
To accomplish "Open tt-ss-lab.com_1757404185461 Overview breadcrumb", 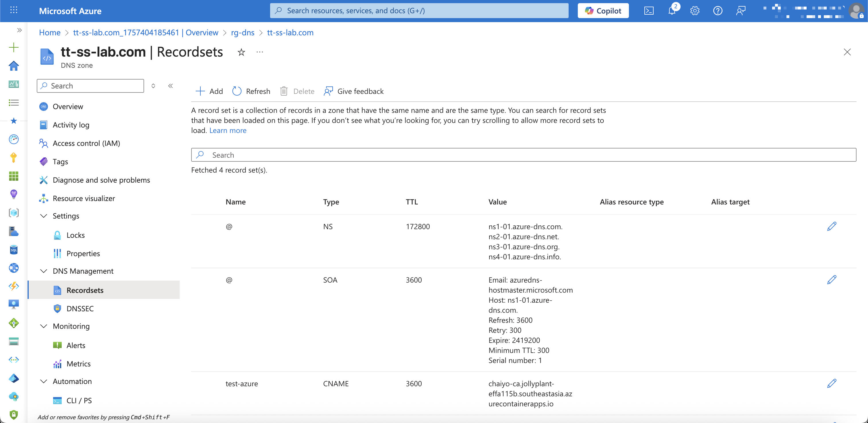I will coord(146,32).
